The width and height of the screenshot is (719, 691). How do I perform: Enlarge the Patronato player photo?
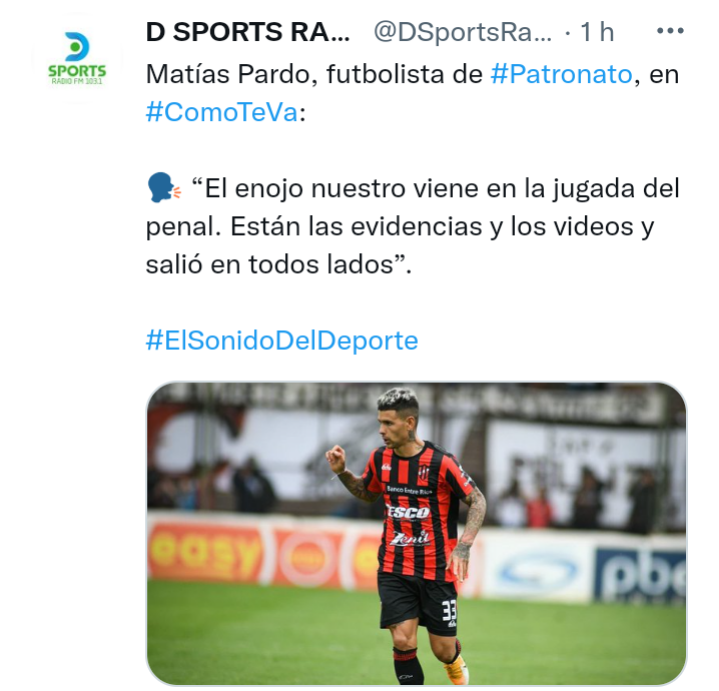click(416, 534)
